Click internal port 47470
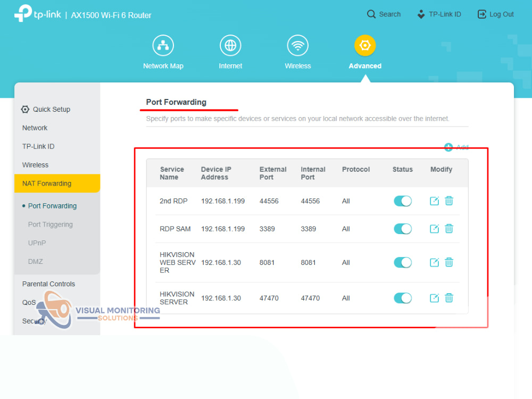Screen dimensions: 532x399 coord(310,298)
